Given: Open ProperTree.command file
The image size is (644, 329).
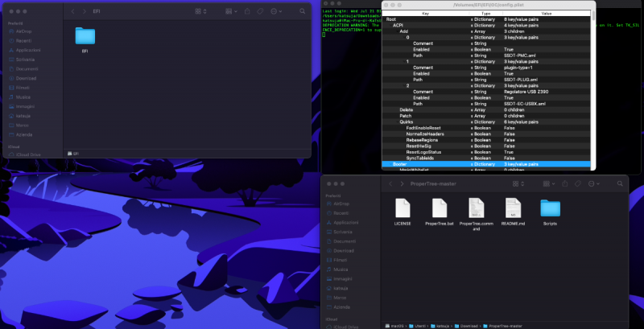Looking at the screenshot, I should pos(475,208).
